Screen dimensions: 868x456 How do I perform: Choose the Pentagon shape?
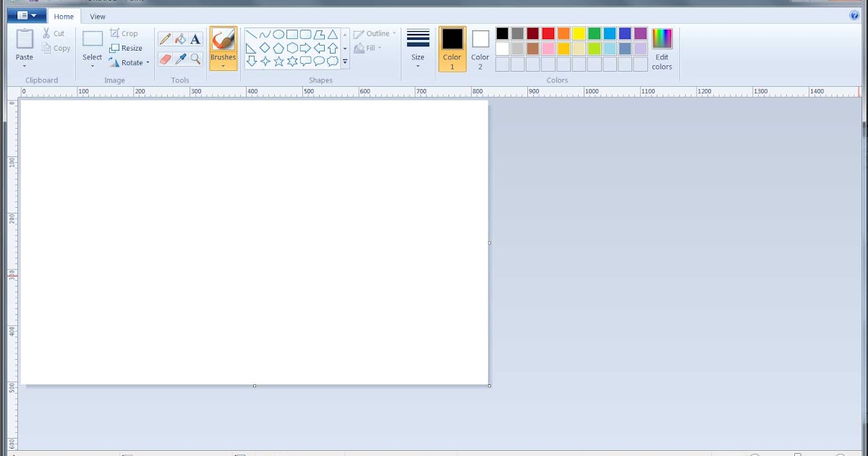[x=278, y=48]
